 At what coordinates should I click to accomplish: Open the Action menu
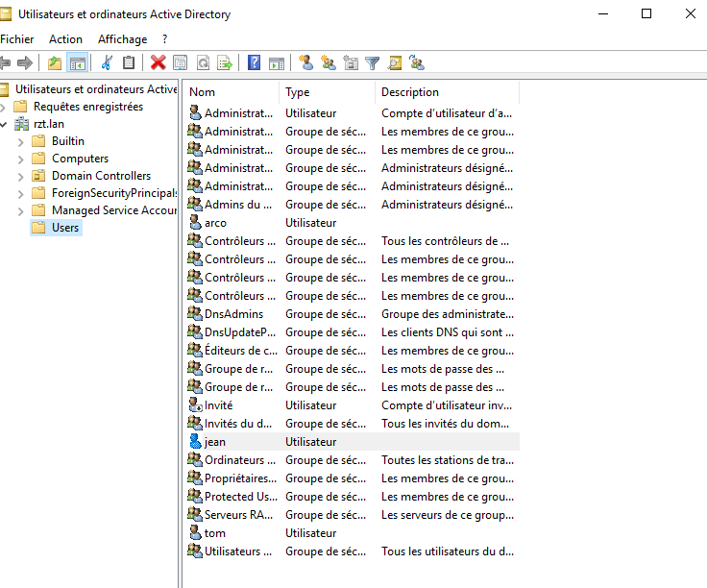tap(65, 39)
